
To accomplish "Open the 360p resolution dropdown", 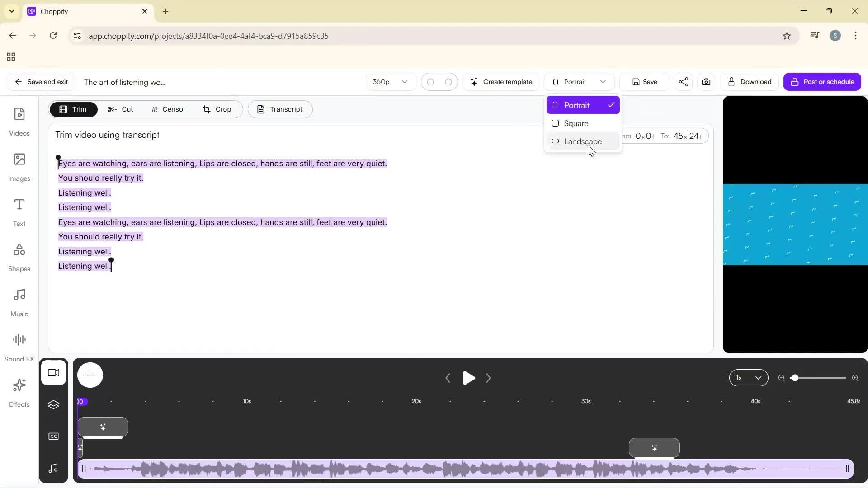I will (390, 82).
